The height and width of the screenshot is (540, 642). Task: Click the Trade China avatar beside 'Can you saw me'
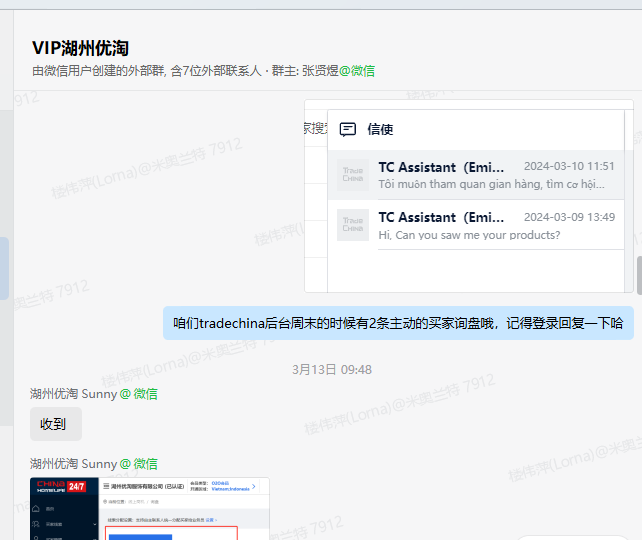point(353,225)
